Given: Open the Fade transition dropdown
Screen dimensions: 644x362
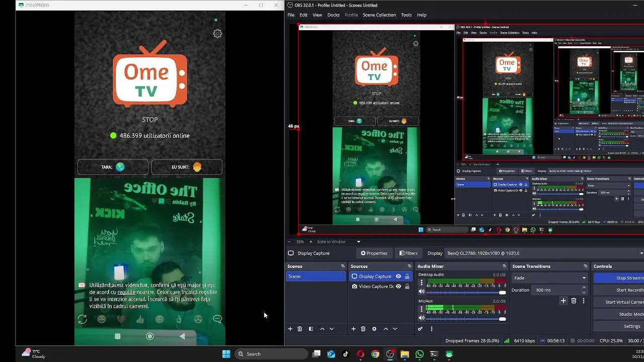Looking at the screenshot, I should (549, 278).
